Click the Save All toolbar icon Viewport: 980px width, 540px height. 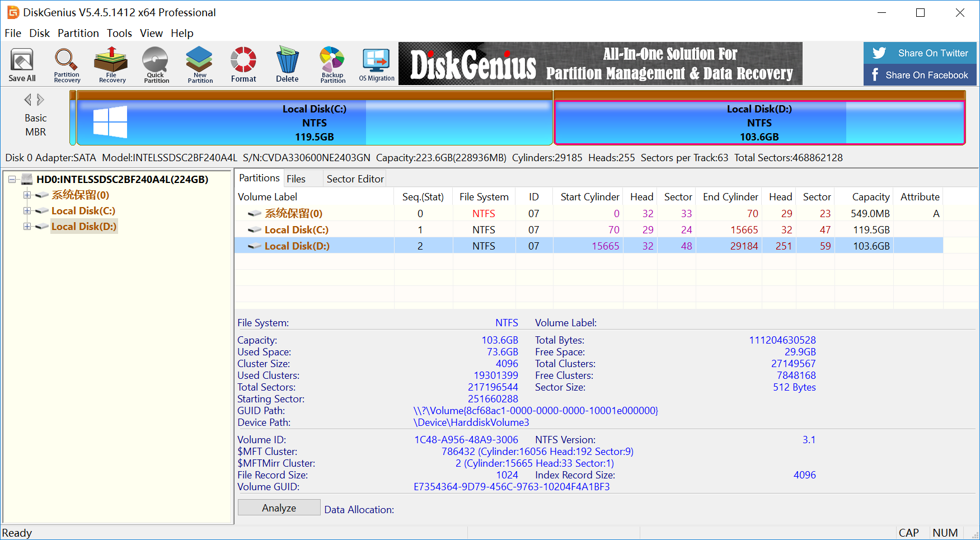[22, 64]
